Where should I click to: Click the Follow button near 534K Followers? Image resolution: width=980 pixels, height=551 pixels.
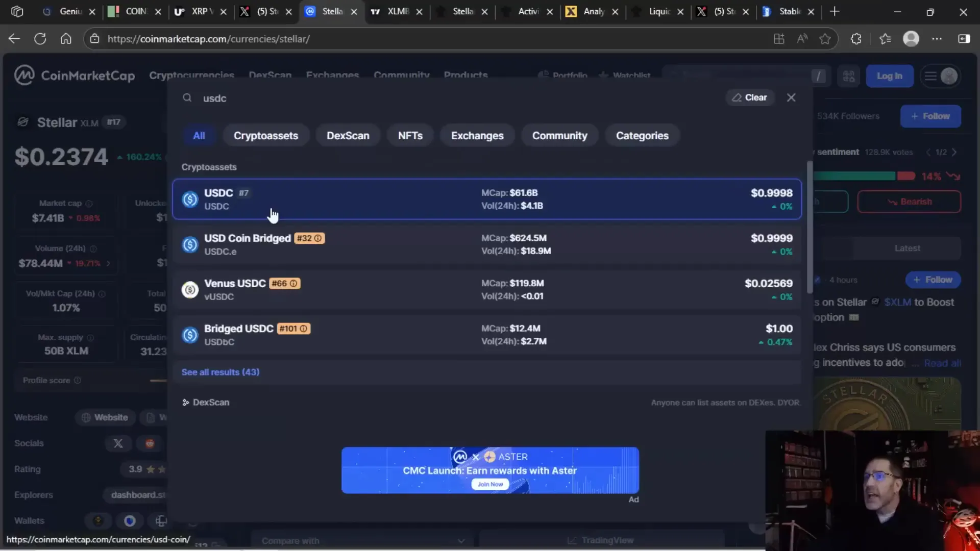pyautogui.click(x=930, y=116)
